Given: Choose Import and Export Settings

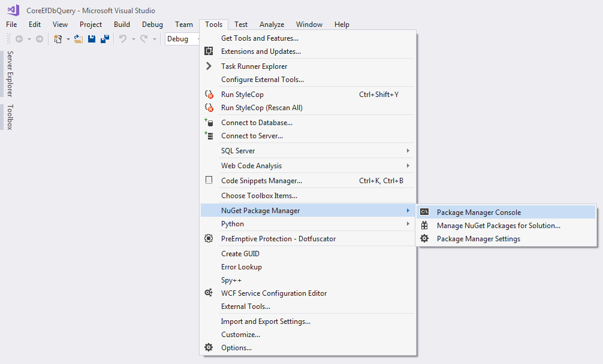Looking at the screenshot, I should point(266,321).
